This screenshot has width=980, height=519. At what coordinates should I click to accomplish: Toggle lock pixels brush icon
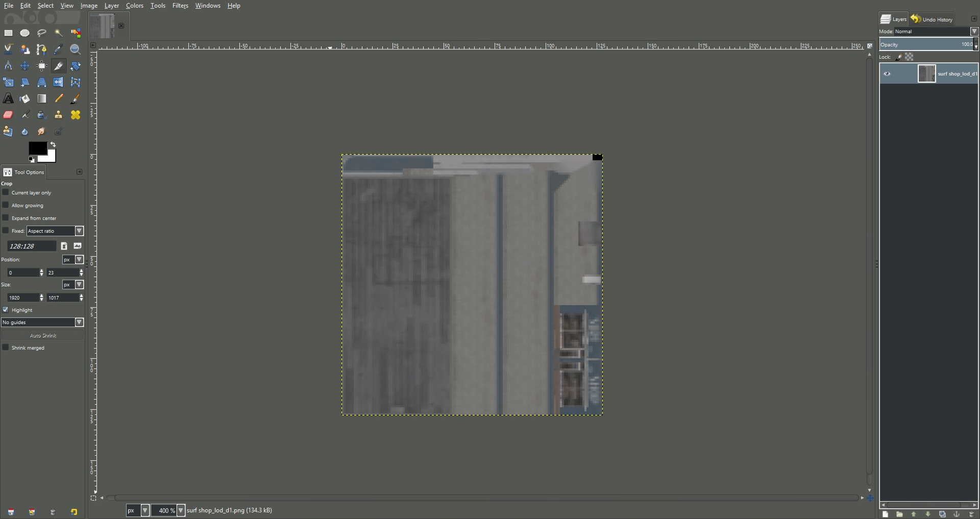pos(898,57)
